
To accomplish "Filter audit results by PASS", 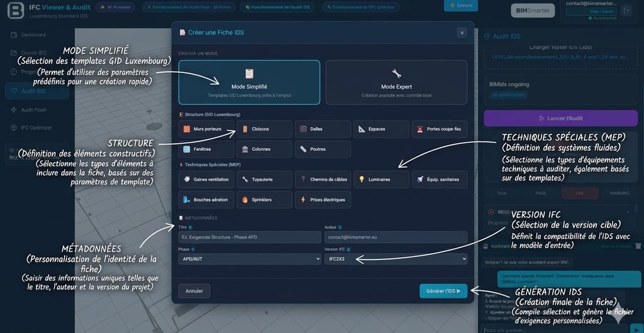I will [541, 193].
